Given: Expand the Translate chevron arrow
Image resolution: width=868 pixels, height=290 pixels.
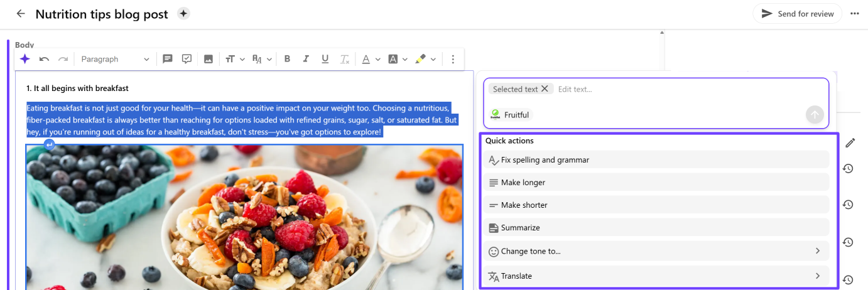Looking at the screenshot, I should [818, 276].
